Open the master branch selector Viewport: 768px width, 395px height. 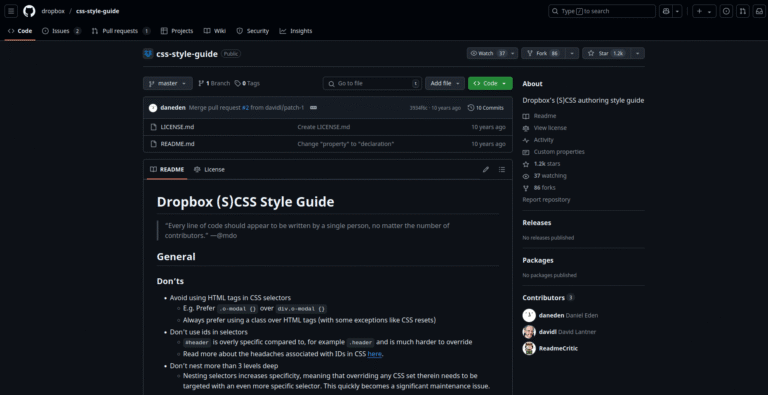(168, 83)
